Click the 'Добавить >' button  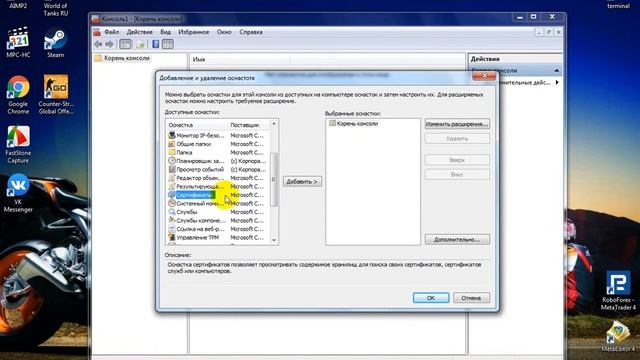(x=302, y=181)
